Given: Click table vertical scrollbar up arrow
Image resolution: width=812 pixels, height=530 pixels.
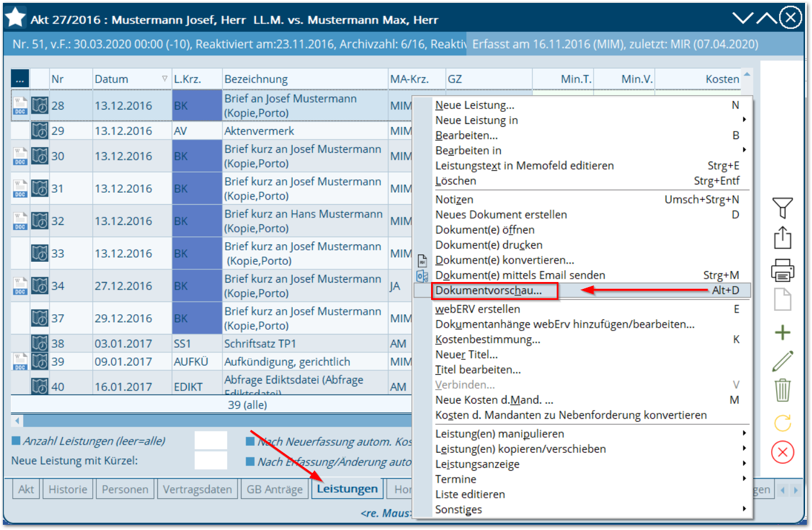Looking at the screenshot, I should tap(747, 74).
